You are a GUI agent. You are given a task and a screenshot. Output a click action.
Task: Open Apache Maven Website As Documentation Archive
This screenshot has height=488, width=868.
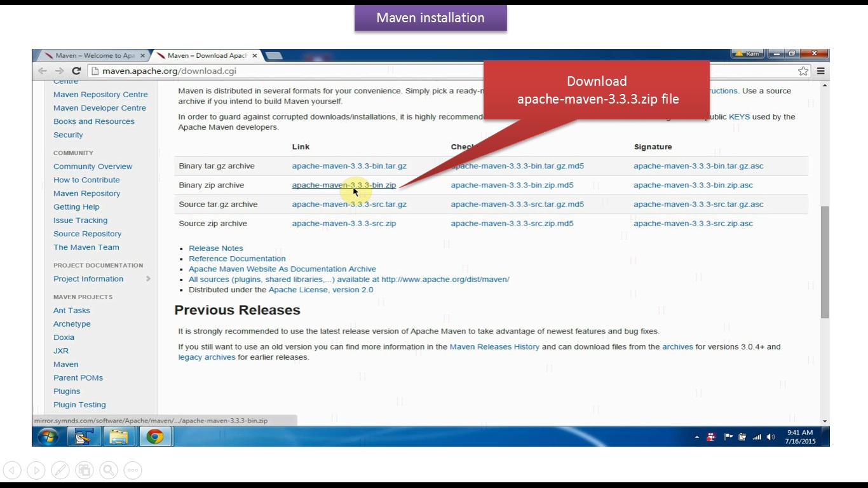(x=282, y=269)
